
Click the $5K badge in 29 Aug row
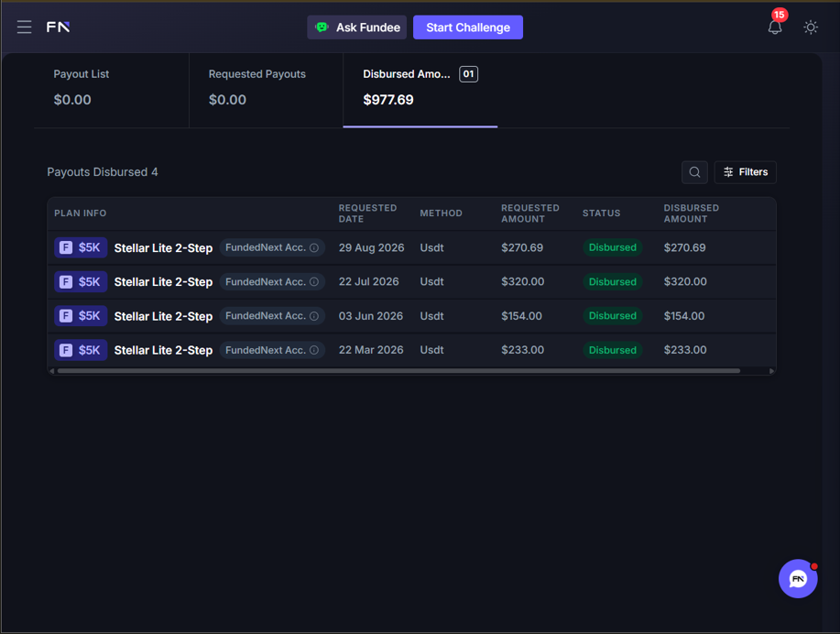(81, 247)
